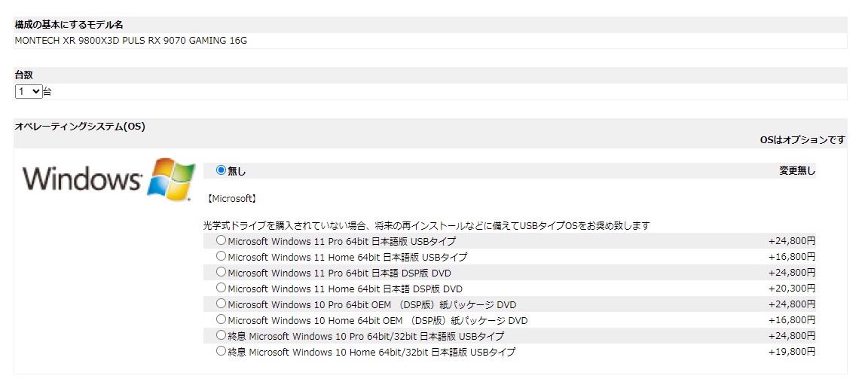
Task: Click the 変更無し text
Action: 797,171
